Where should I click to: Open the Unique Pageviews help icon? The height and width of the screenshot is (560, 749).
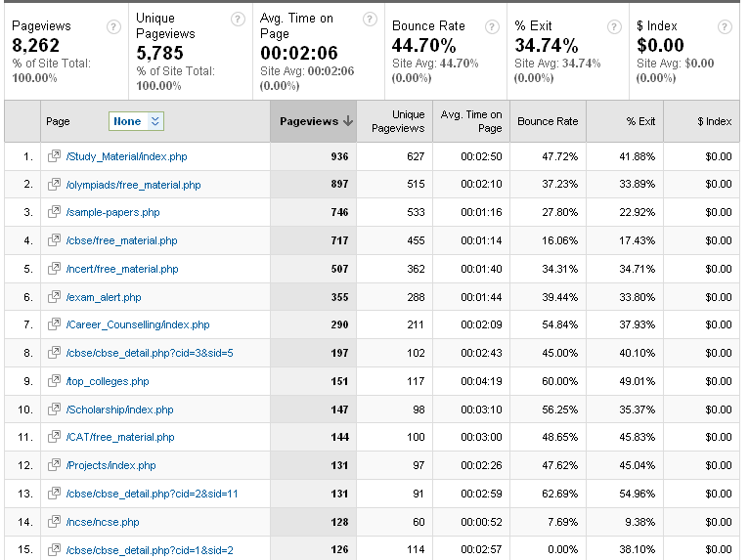(x=238, y=20)
